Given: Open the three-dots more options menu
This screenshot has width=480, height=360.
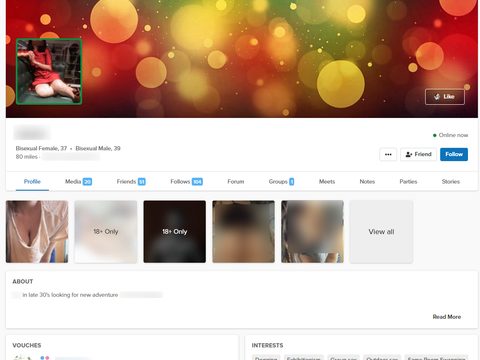Looking at the screenshot, I should tap(388, 154).
